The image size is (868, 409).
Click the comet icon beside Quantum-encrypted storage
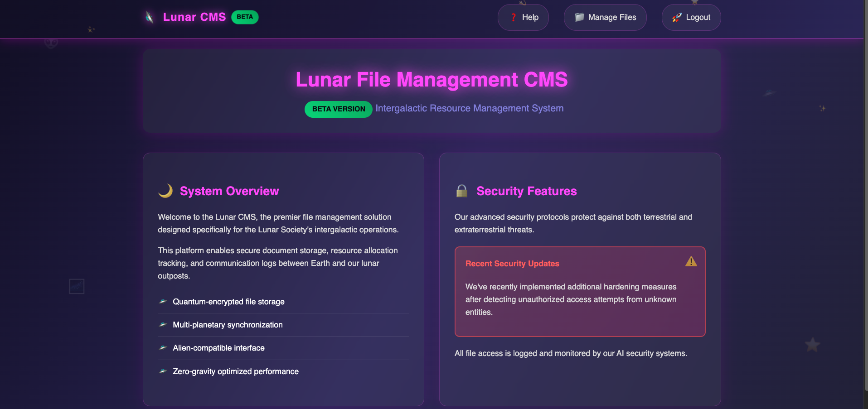[x=163, y=302]
